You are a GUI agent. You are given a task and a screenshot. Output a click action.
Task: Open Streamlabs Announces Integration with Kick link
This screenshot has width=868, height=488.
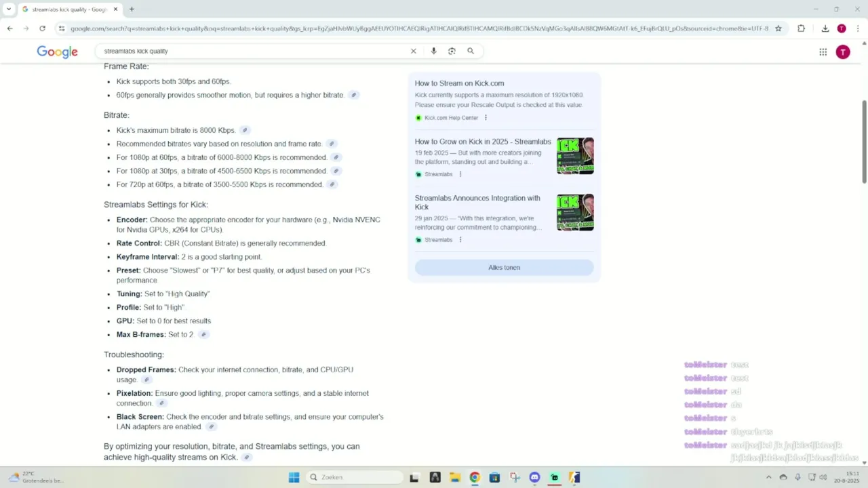coord(477,202)
